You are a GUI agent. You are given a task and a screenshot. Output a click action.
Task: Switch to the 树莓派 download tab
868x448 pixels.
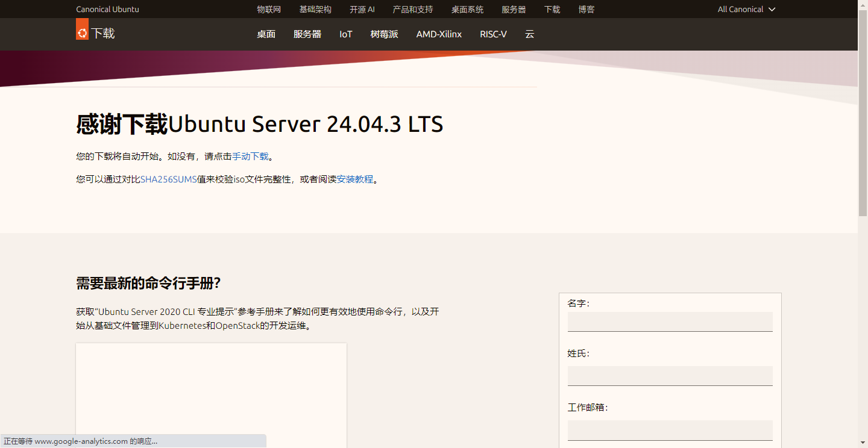(x=384, y=34)
